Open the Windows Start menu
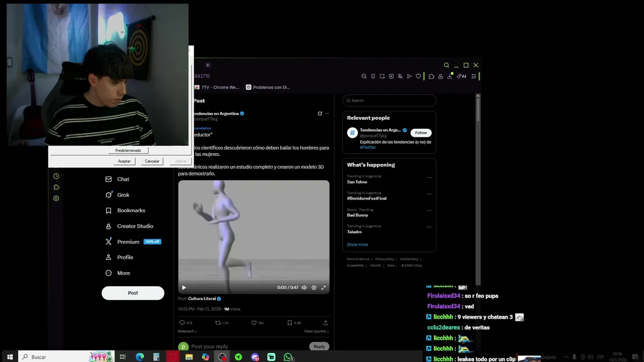644x362 pixels. coord(10,356)
